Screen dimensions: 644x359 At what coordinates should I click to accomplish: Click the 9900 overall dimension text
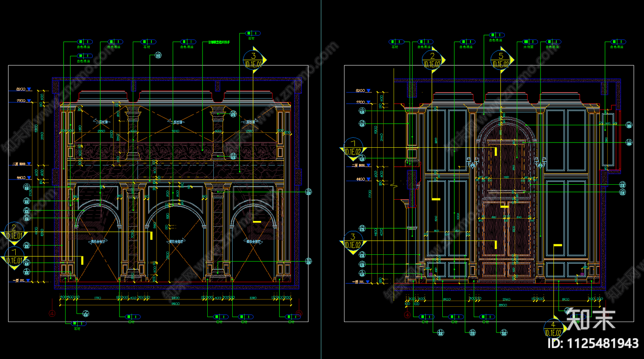pos(175,304)
